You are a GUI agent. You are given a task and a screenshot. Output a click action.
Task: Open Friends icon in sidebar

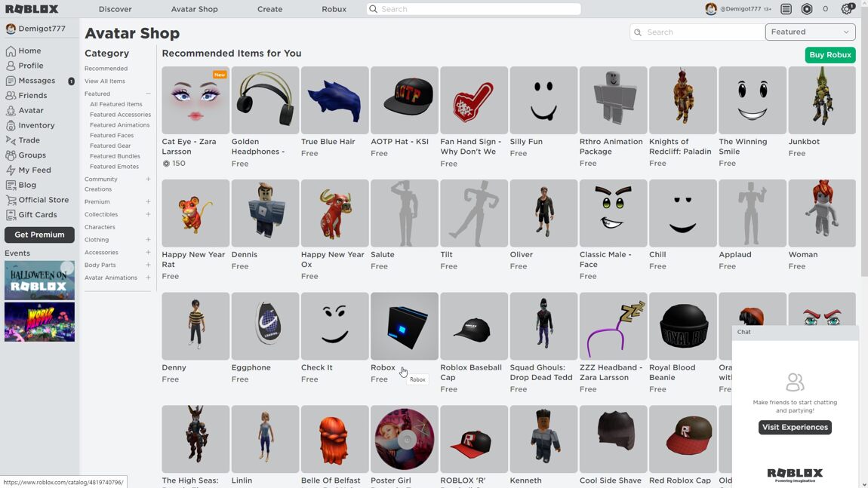click(11, 96)
